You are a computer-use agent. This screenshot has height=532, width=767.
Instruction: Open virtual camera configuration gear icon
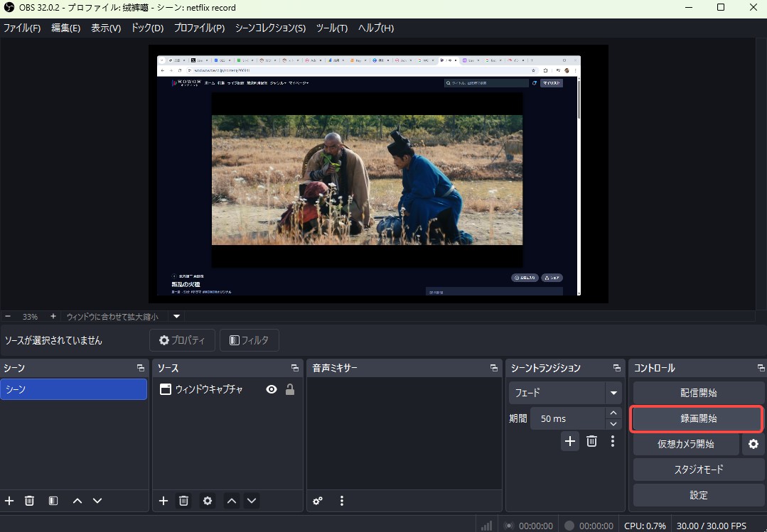point(752,444)
